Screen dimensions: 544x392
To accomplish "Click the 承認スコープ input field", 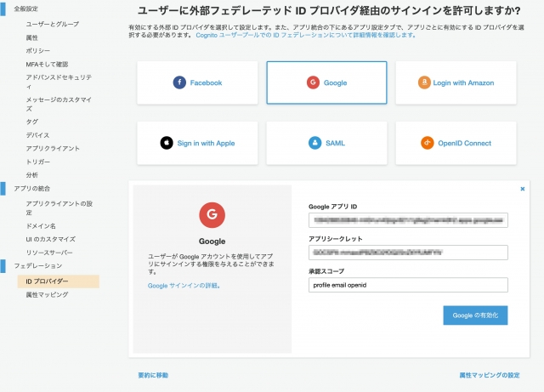I will pyautogui.click(x=408, y=285).
